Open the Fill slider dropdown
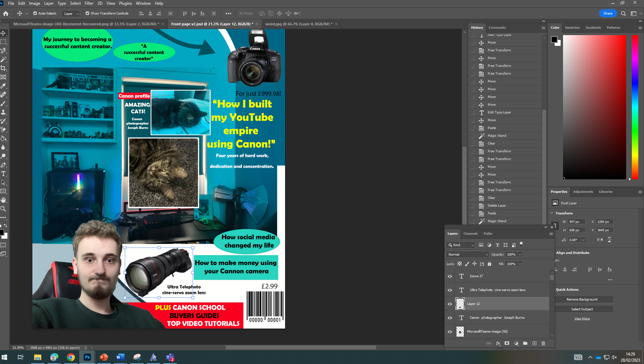The height and width of the screenshot is (364, 644). pyautogui.click(x=520, y=264)
